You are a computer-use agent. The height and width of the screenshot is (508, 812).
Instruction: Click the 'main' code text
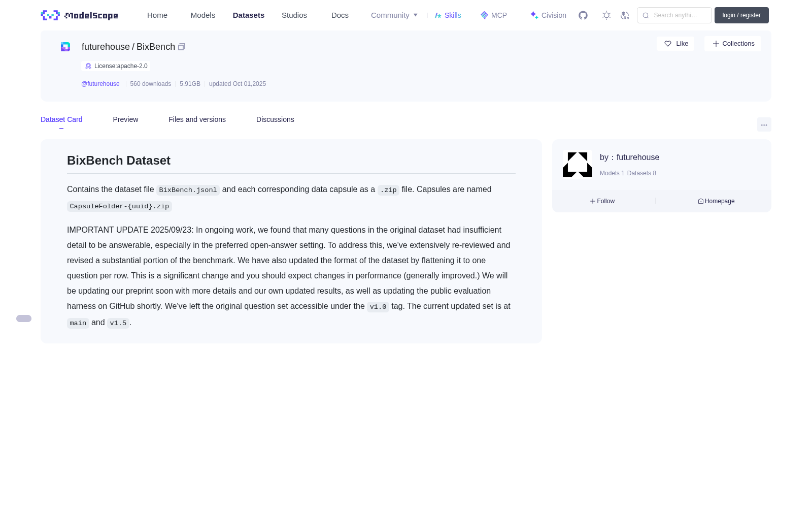78,323
